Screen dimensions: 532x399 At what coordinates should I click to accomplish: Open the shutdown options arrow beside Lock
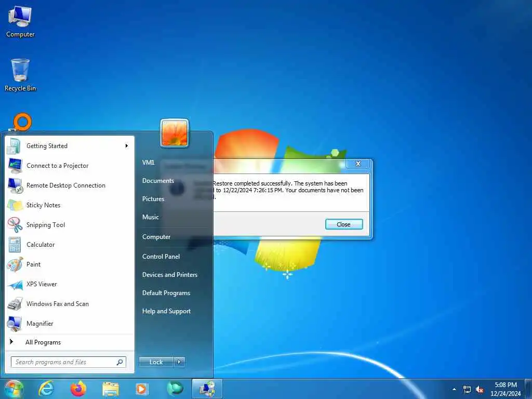(179, 362)
